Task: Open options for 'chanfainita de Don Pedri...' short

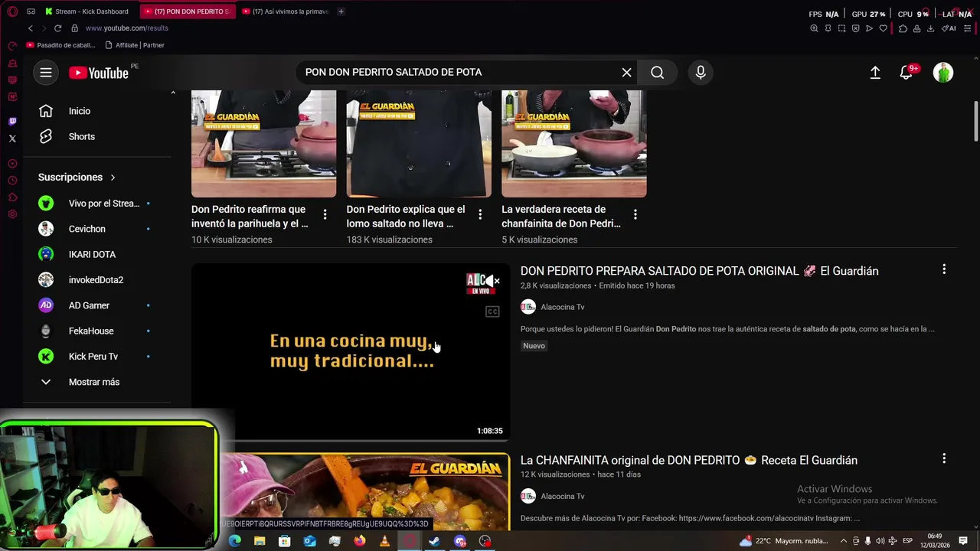Action: (635, 214)
